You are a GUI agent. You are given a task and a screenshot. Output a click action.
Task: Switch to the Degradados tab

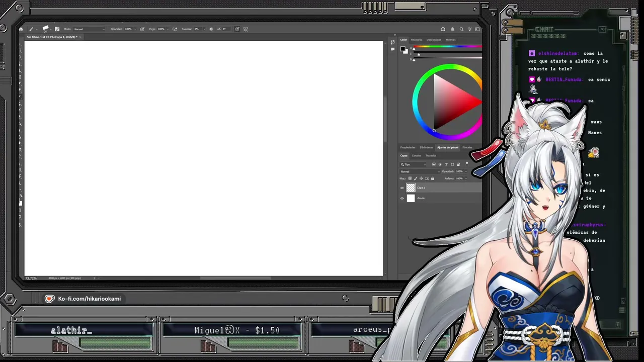coord(434,40)
